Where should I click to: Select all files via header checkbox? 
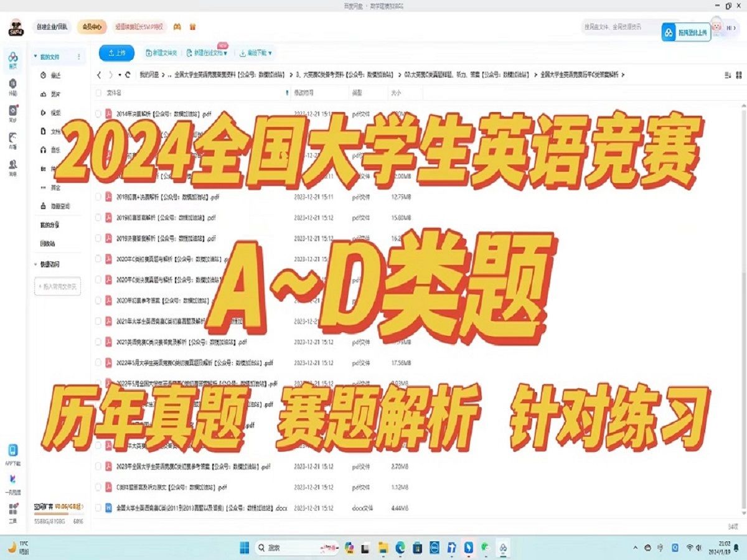[98, 94]
